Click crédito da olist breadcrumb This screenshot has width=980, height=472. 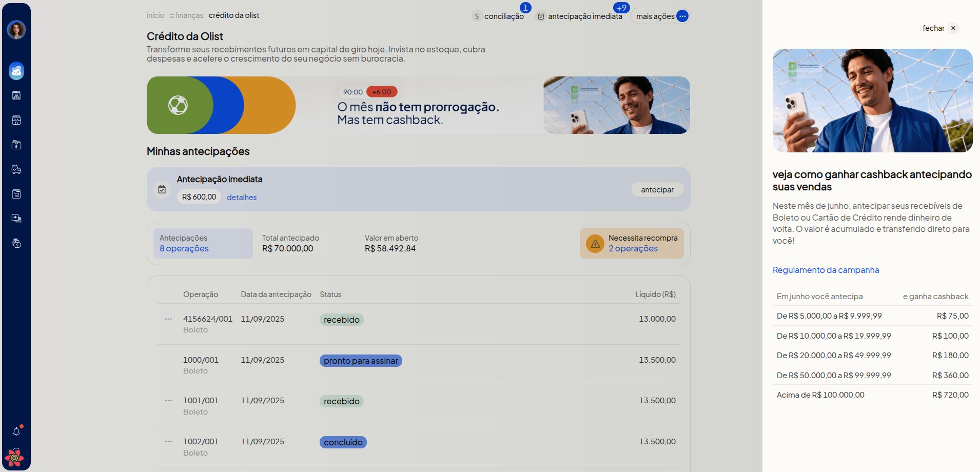tap(234, 15)
